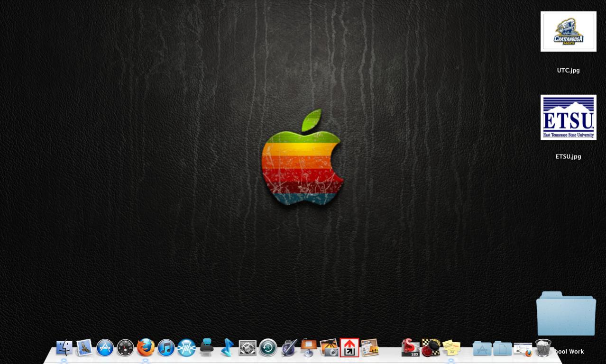Open the Applications folder stack in Dock
Screen dimensions: 606x364
coord(482,349)
